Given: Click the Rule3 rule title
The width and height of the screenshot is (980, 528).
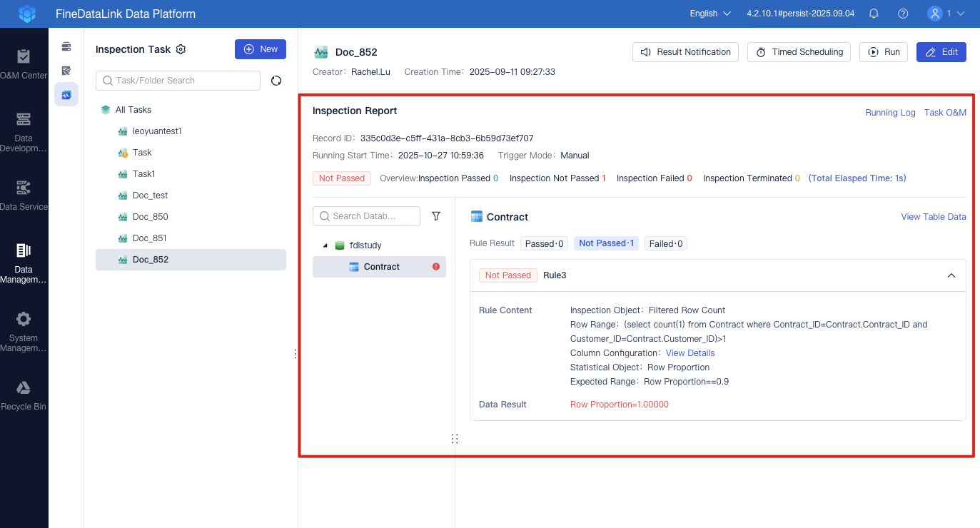Looking at the screenshot, I should [x=555, y=275].
